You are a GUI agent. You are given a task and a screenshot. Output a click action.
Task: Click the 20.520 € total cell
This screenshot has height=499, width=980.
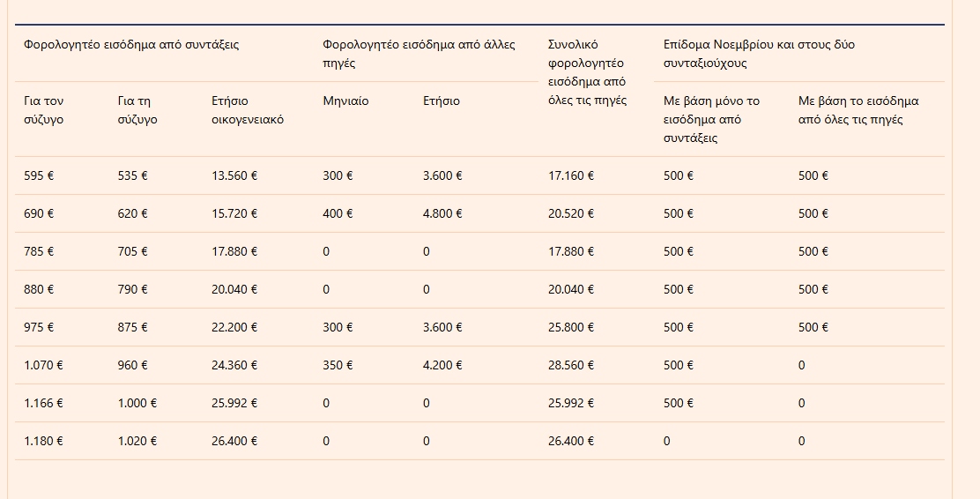pyautogui.click(x=571, y=213)
